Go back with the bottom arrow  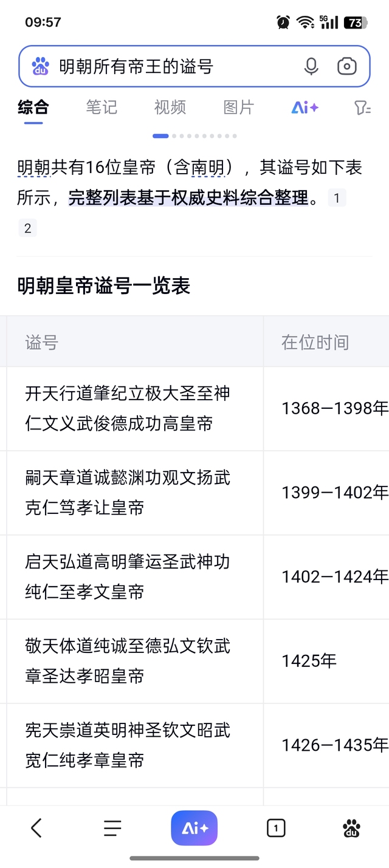point(36,827)
